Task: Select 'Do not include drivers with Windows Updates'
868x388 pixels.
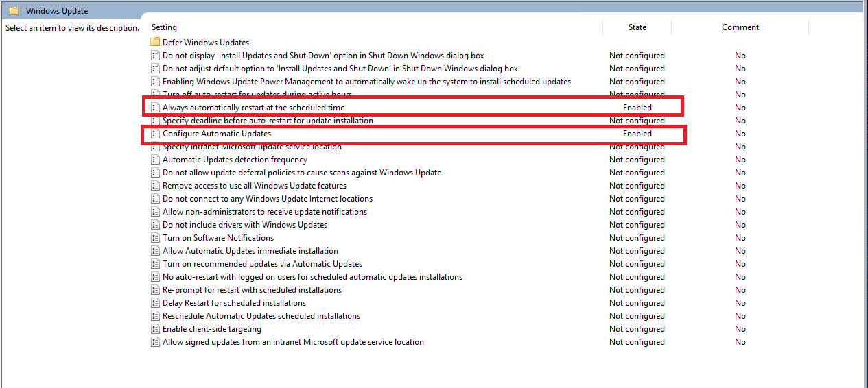Action: 245,225
